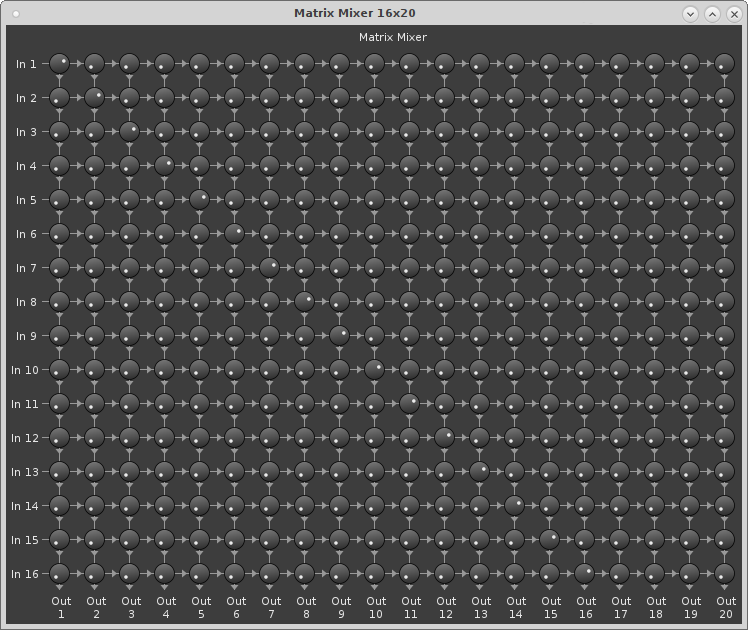The width and height of the screenshot is (748, 630).
Task: Open the window menu dot in the title bar
Action: [16, 14]
